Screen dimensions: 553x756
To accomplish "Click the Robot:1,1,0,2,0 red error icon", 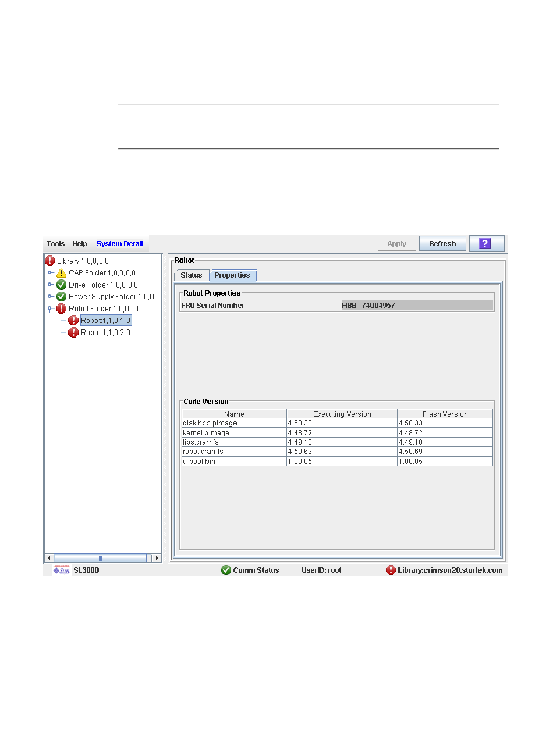I will [73, 333].
